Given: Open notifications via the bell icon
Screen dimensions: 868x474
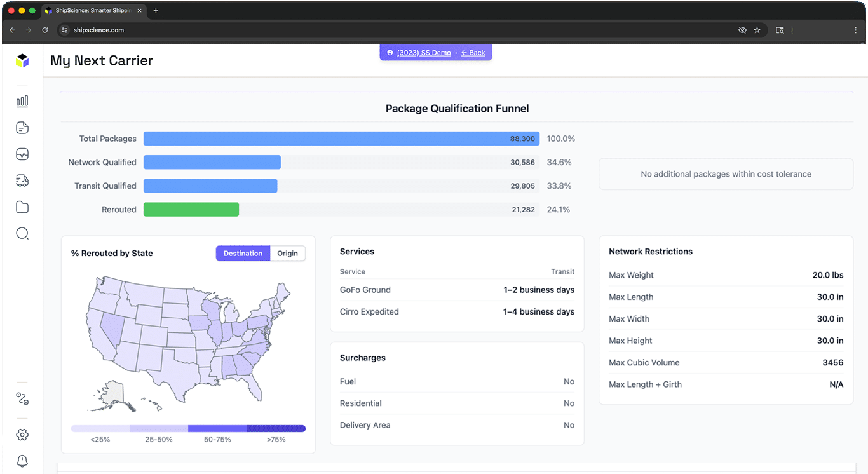Looking at the screenshot, I should [22, 461].
